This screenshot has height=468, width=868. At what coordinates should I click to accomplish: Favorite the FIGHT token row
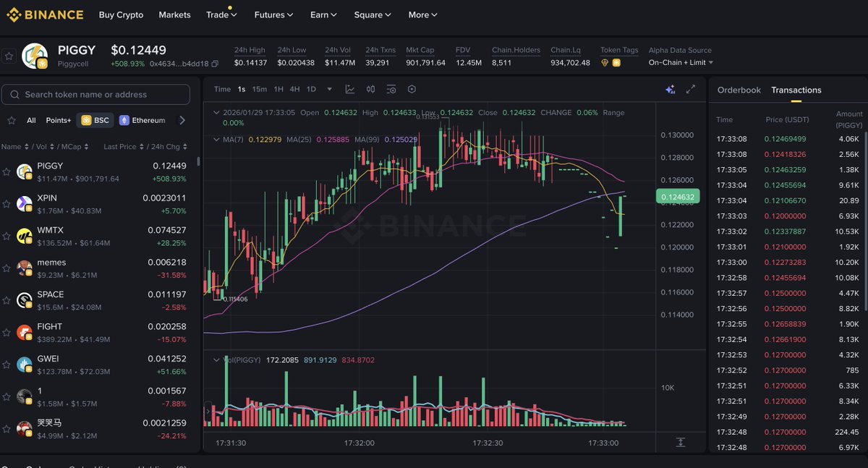tap(7, 332)
